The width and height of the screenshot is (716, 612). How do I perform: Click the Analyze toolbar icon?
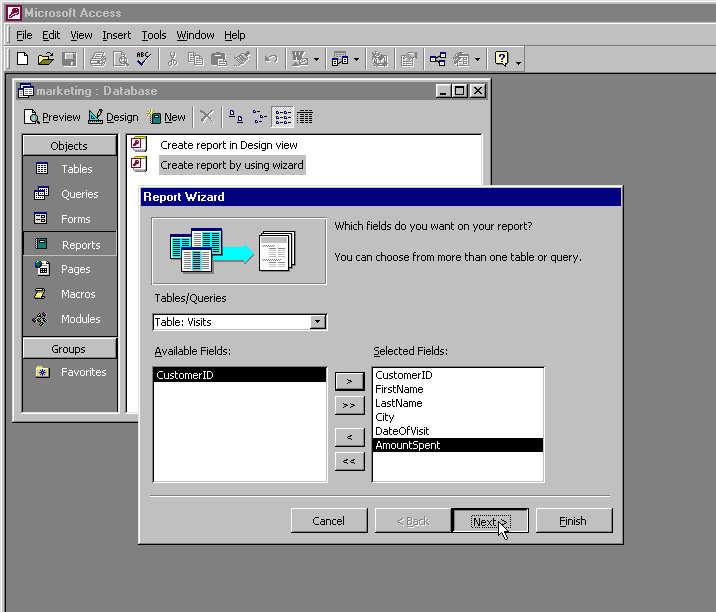click(x=340, y=59)
